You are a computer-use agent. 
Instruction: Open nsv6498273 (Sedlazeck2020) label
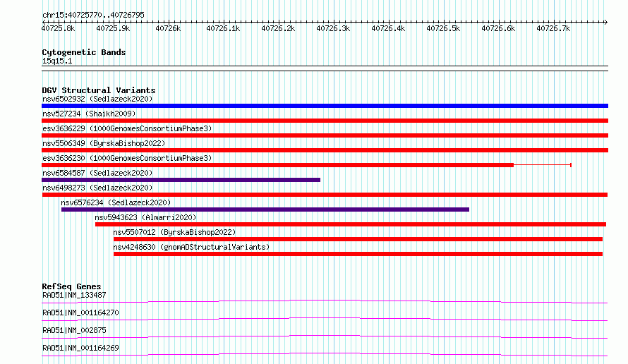(x=97, y=188)
